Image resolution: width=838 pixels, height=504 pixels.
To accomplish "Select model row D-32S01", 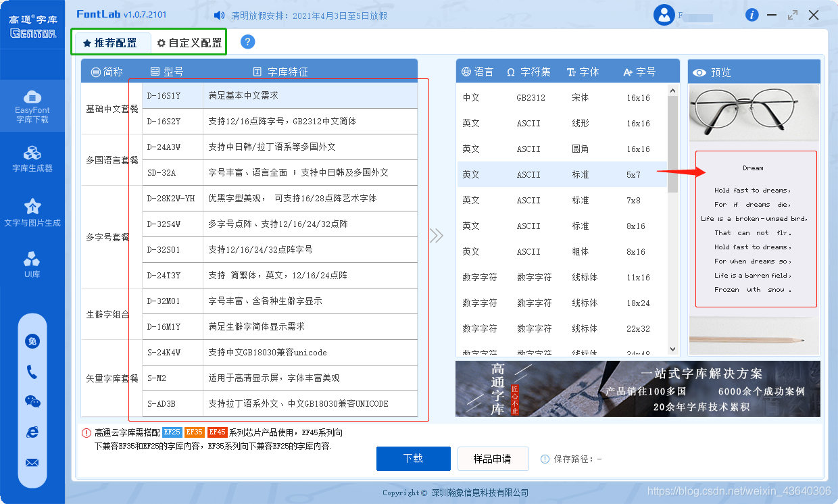I will pos(280,250).
